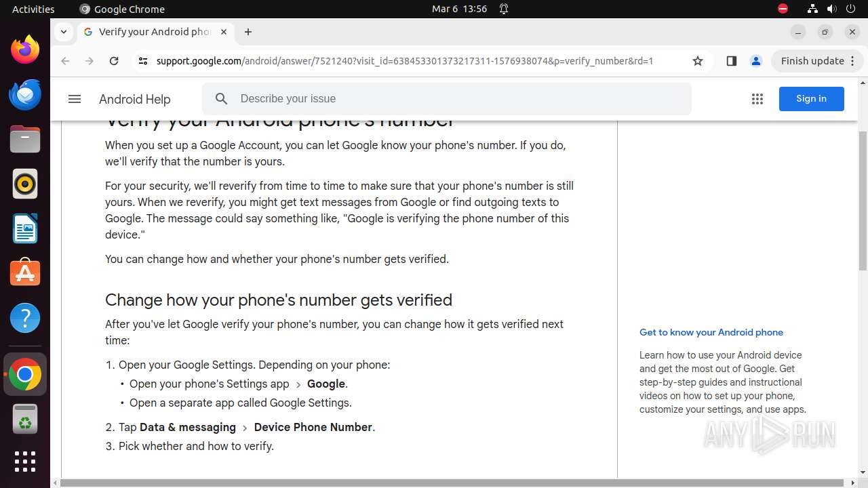Viewport: 868px width, 488px height.
Task: Bookmark this page with the star
Action: point(698,61)
